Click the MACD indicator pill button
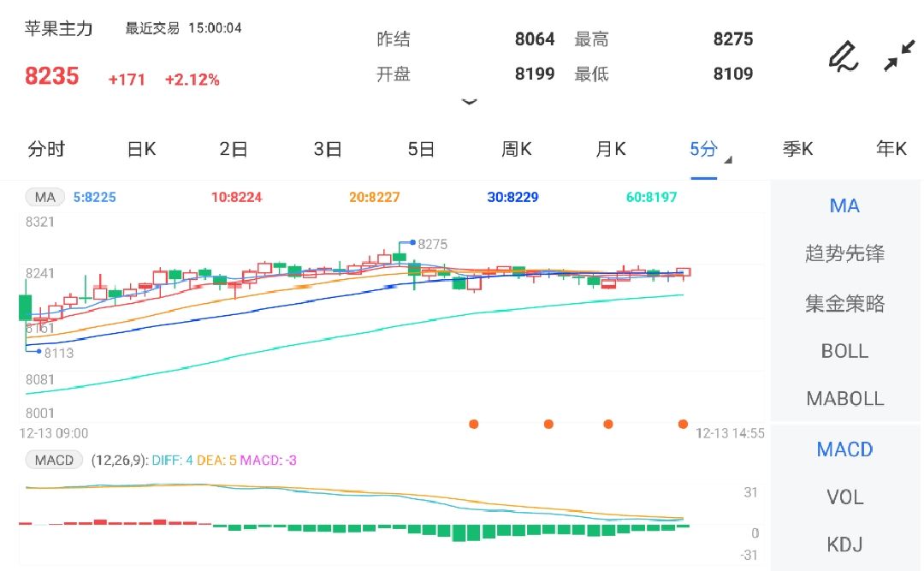The image size is (924, 571). point(54,460)
